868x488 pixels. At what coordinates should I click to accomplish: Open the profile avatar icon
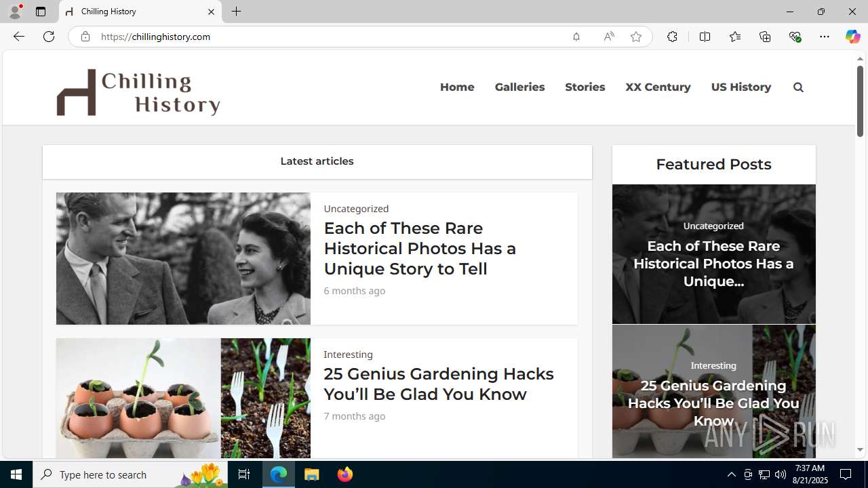15,12
